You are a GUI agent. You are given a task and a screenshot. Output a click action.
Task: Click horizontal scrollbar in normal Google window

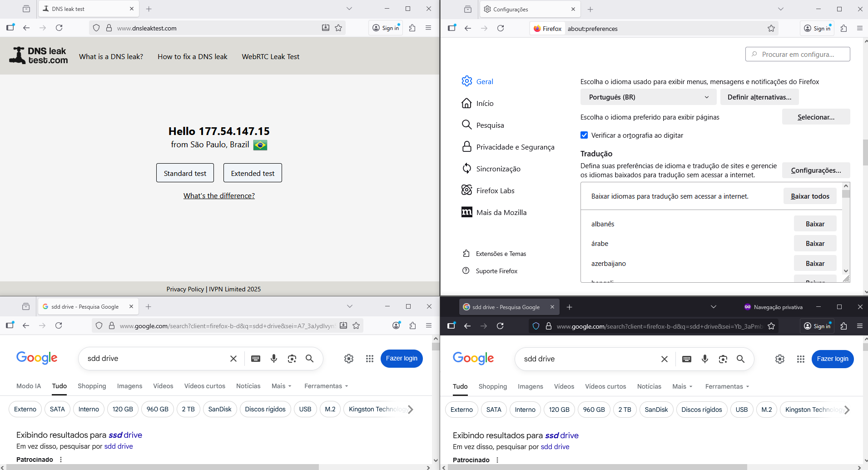click(162, 467)
